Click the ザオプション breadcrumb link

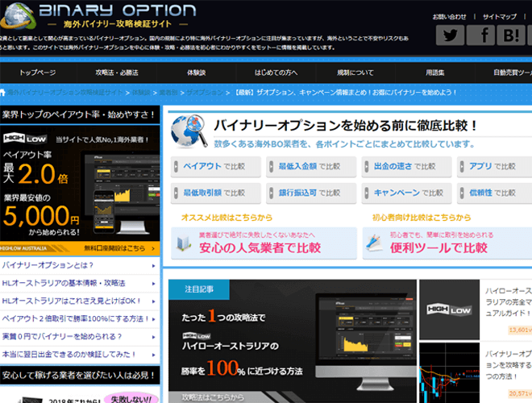(205, 92)
